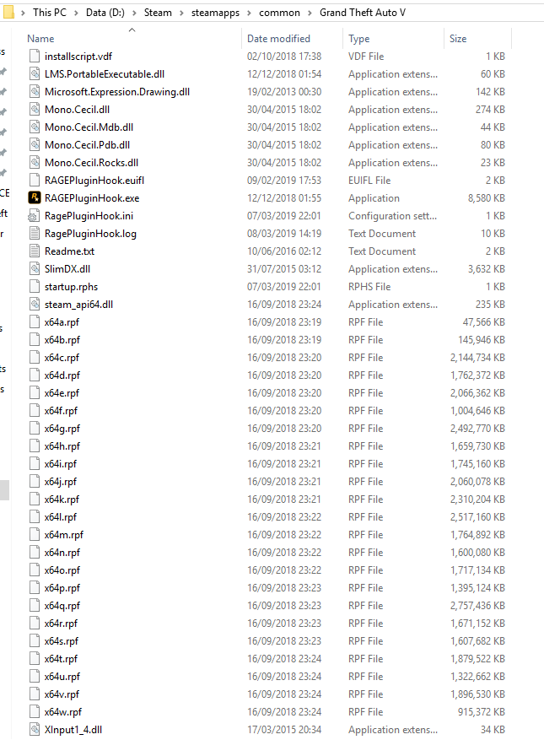Select the x64m.rpf file name
Viewport: 544px width, 756px height.
coord(63,535)
